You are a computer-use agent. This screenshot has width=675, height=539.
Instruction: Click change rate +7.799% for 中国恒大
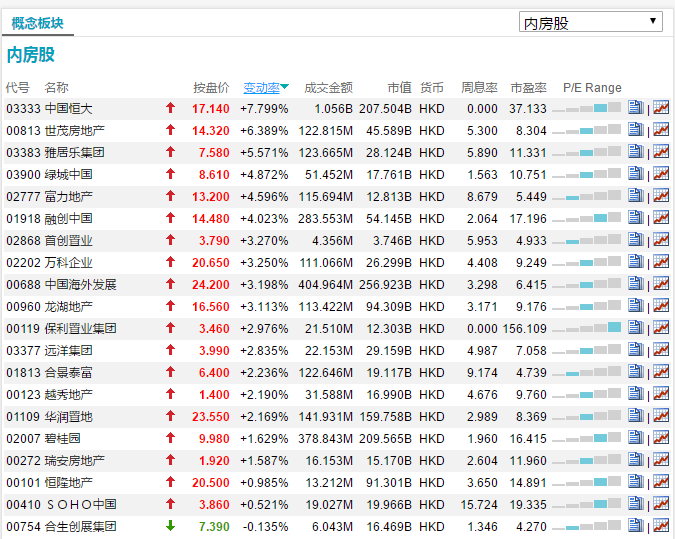click(x=264, y=108)
